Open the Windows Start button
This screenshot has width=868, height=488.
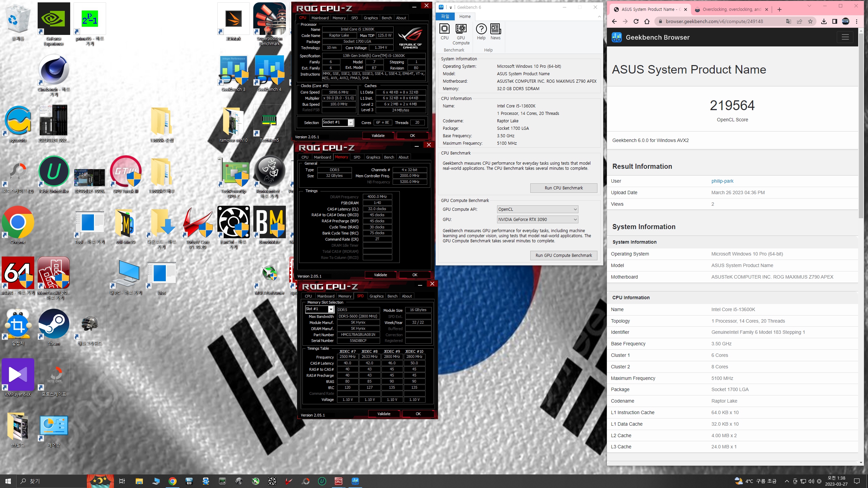8,481
